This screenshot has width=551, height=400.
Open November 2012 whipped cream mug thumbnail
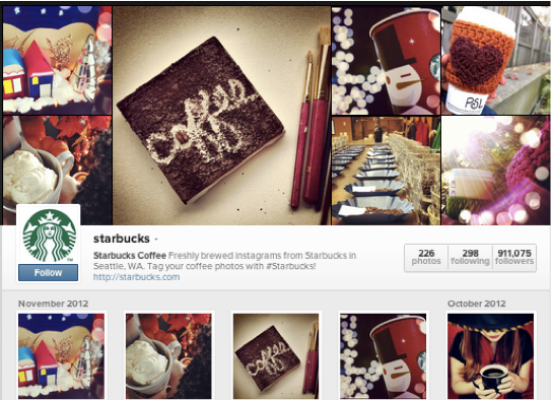click(169, 356)
